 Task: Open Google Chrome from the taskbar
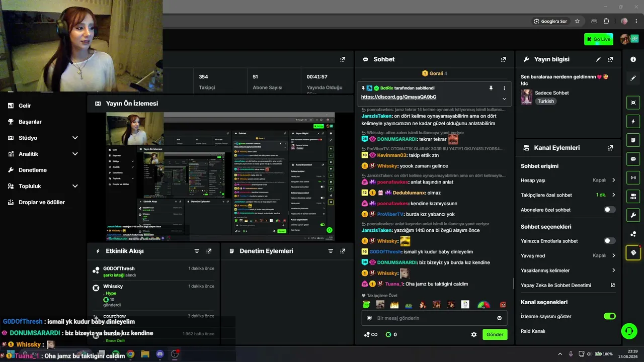(130, 354)
